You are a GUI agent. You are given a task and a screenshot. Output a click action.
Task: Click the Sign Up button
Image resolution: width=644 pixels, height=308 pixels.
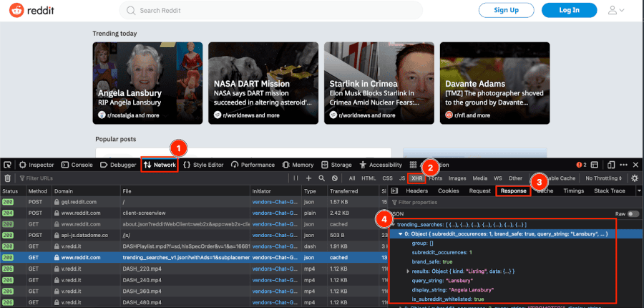pos(506,10)
